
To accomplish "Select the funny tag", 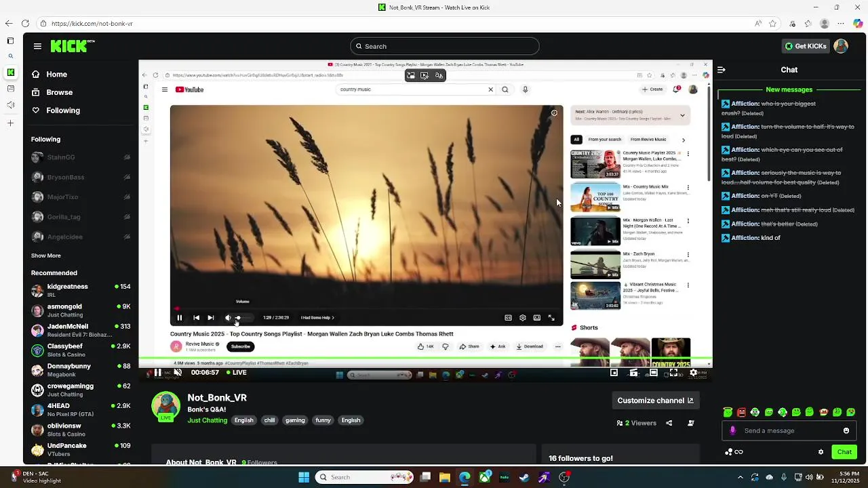I will click(x=323, y=420).
